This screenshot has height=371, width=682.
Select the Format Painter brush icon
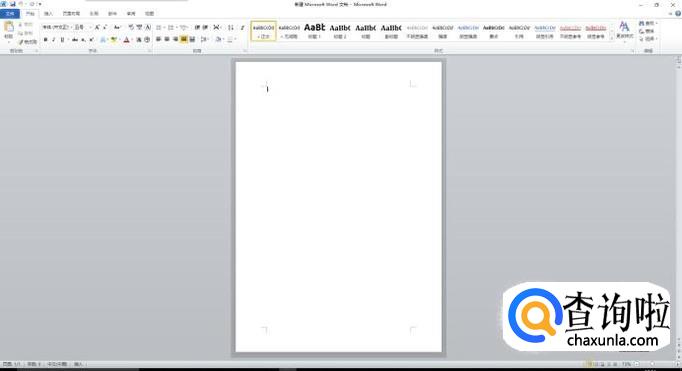(x=21, y=42)
